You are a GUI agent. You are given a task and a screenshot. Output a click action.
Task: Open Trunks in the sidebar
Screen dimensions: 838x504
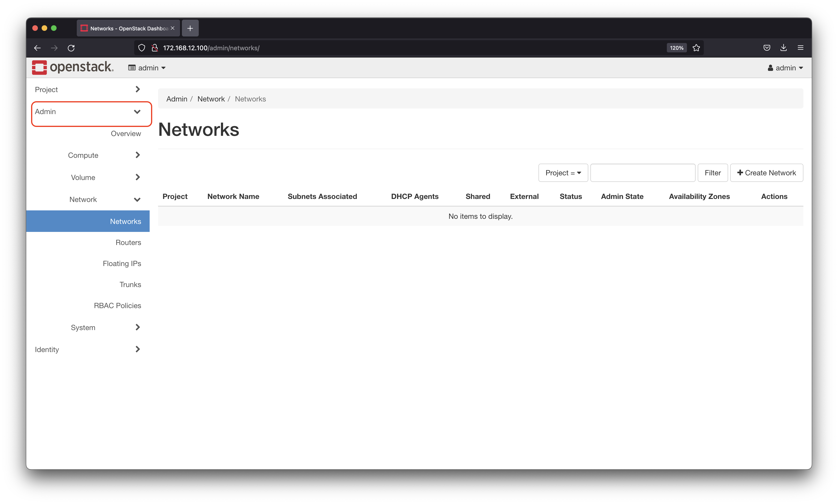(130, 284)
